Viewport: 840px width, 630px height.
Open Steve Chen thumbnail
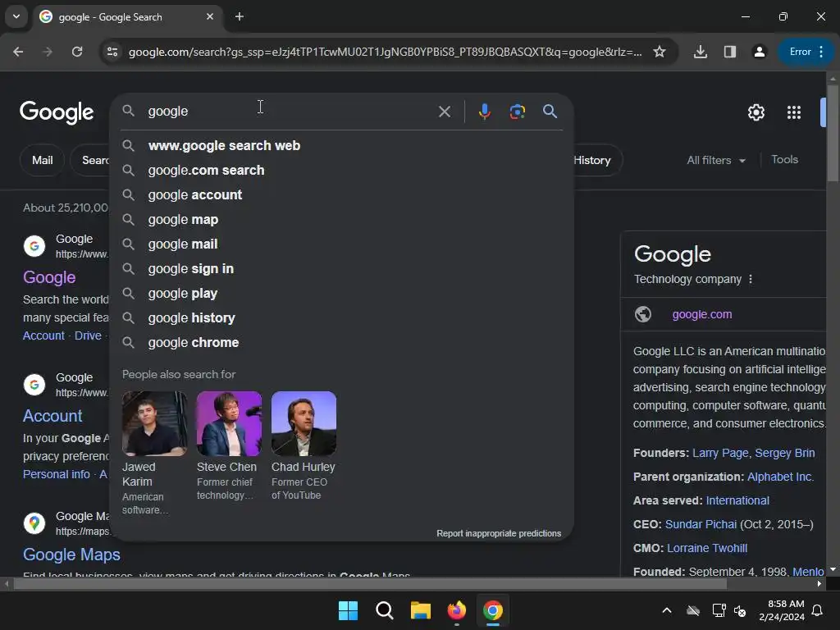229,423
